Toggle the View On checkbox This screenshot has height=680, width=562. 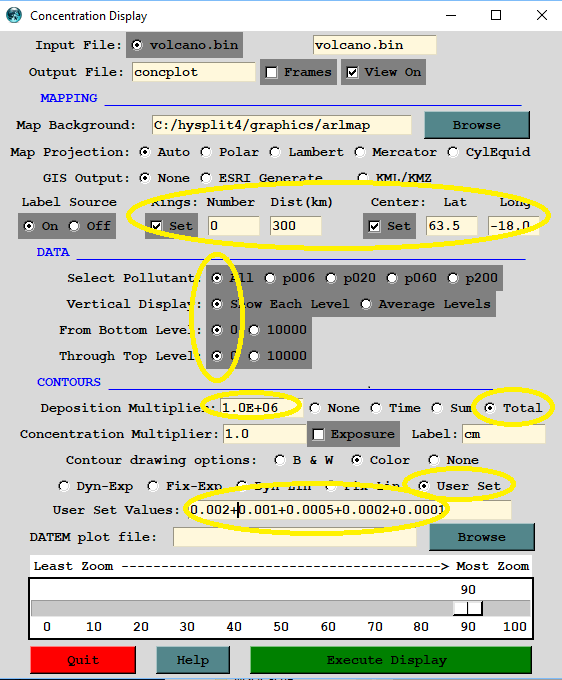[352, 72]
